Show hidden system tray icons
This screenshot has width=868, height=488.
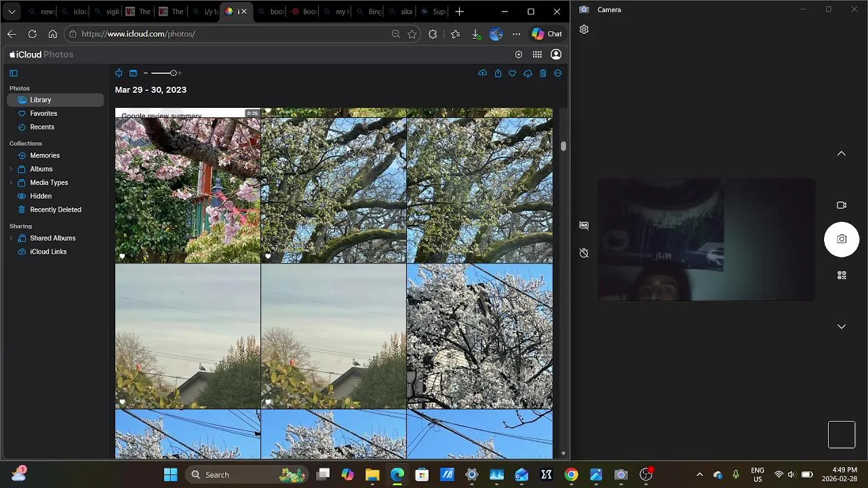pyautogui.click(x=700, y=474)
